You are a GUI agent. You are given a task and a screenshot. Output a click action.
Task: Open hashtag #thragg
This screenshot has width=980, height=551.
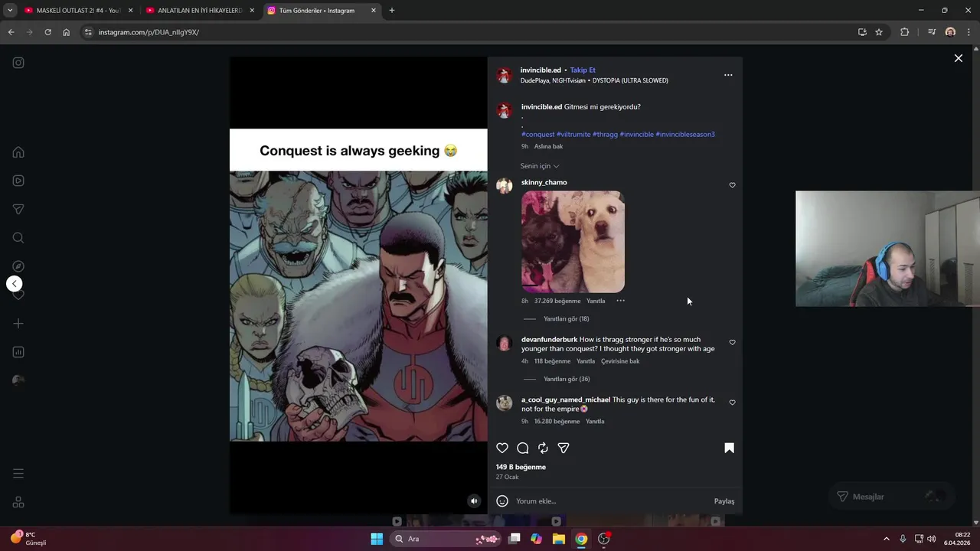pos(605,135)
